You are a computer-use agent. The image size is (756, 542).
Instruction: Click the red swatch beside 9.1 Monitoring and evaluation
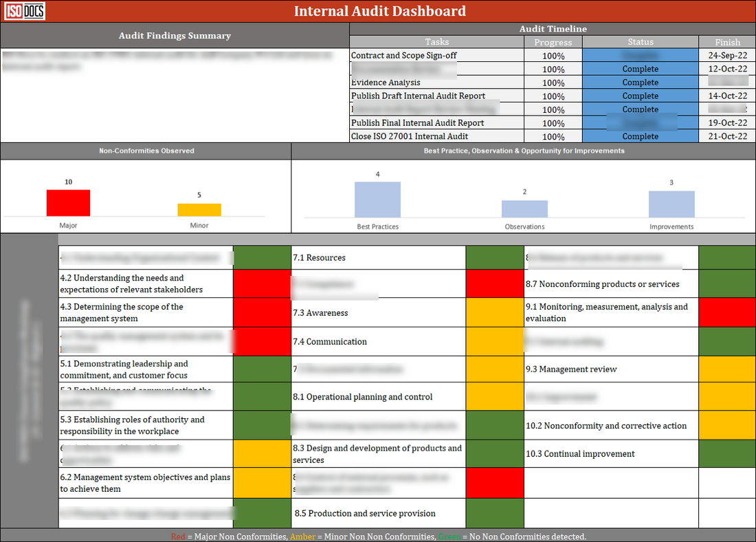coord(726,313)
